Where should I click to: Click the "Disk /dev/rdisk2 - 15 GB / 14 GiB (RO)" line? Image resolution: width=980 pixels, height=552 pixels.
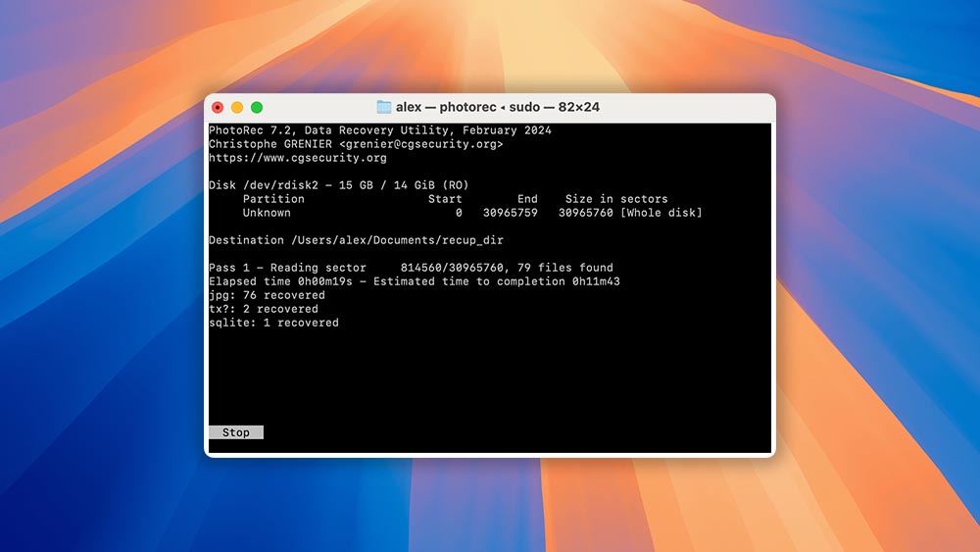(339, 185)
